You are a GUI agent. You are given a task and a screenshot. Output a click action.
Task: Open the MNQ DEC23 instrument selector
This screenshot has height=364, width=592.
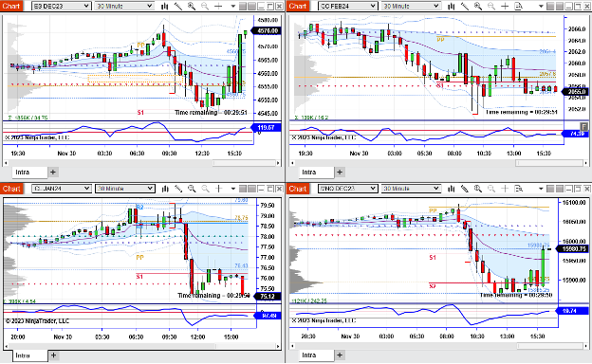pos(348,189)
